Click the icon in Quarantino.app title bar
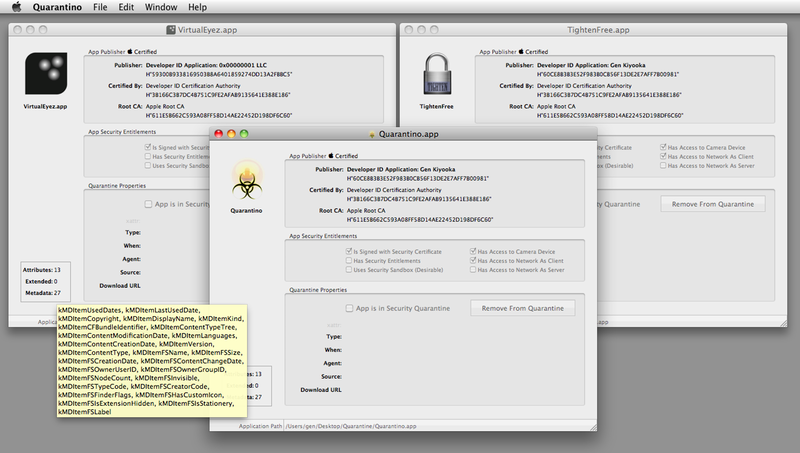 click(372, 134)
